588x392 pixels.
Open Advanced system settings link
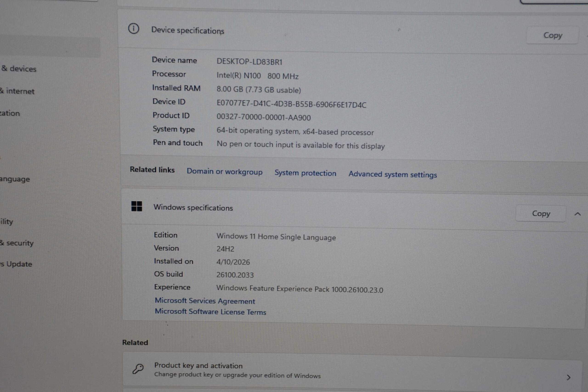pyautogui.click(x=392, y=174)
